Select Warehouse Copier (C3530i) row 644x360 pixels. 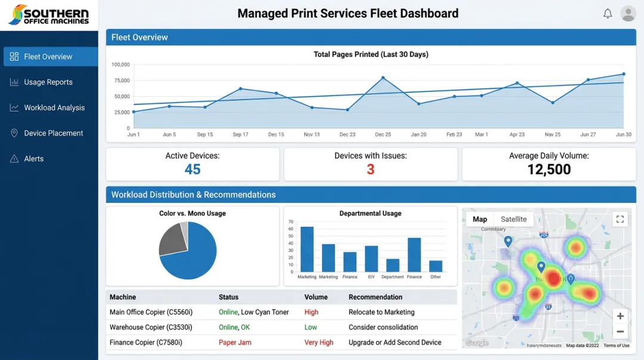(x=281, y=327)
